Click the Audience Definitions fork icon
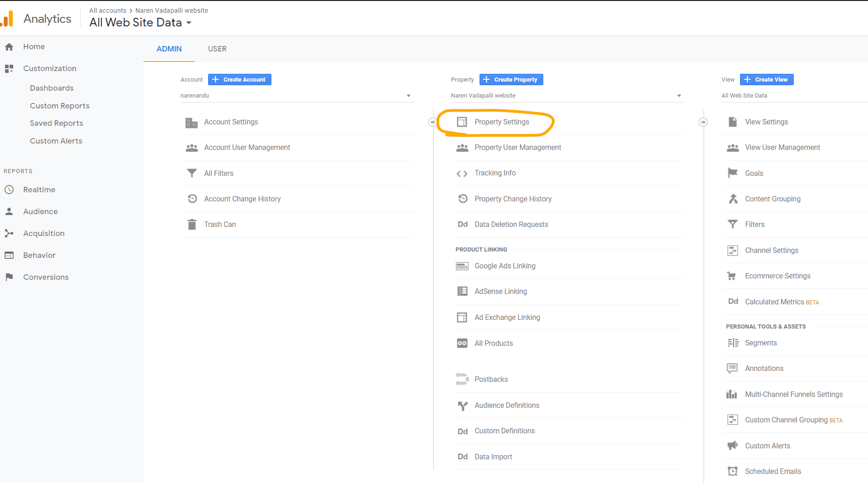868x483 pixels. click(463, 406)
